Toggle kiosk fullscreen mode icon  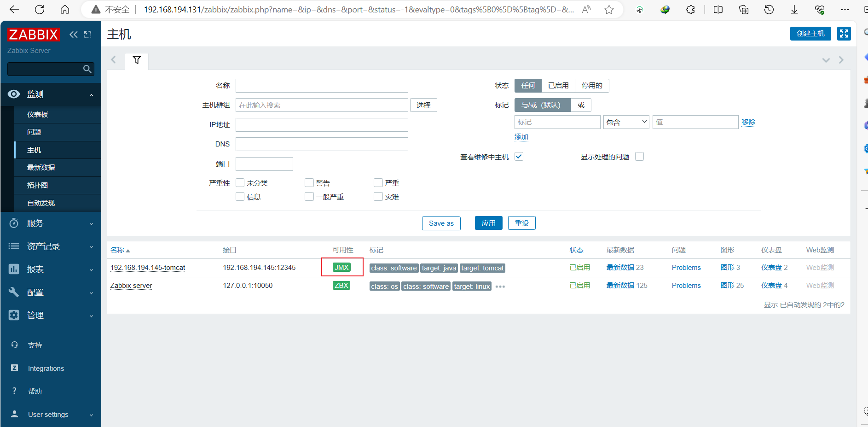pyautogui.click(x=844, y=34)
